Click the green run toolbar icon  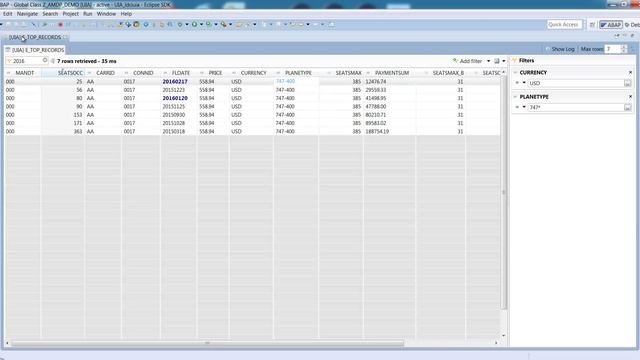[195, 24]
